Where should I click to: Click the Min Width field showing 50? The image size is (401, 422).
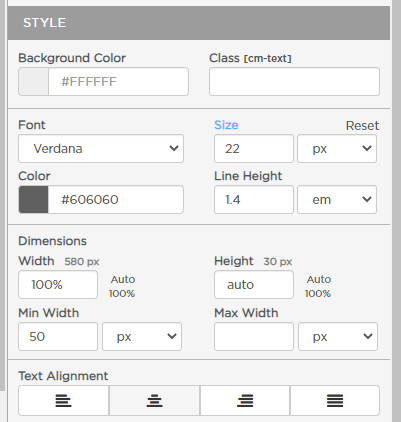58,336
